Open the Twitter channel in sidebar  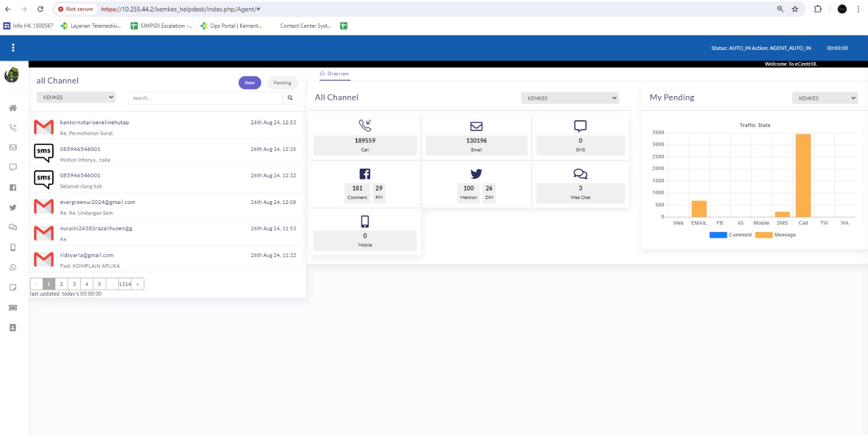(13, 208)
